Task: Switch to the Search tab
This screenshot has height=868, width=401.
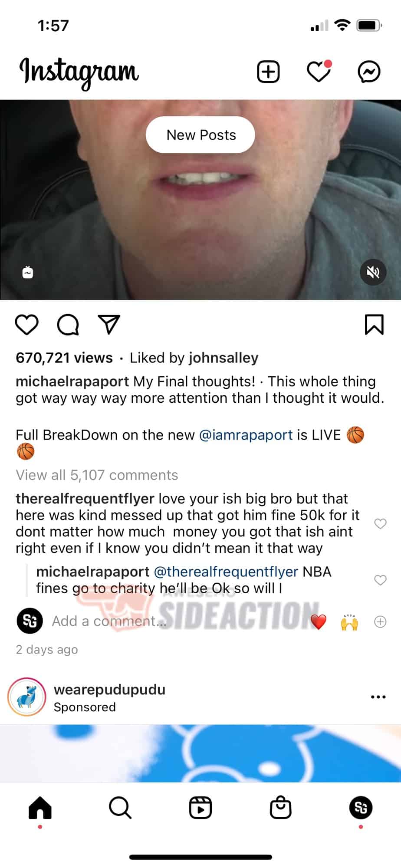Action: (x=120, y=808)
